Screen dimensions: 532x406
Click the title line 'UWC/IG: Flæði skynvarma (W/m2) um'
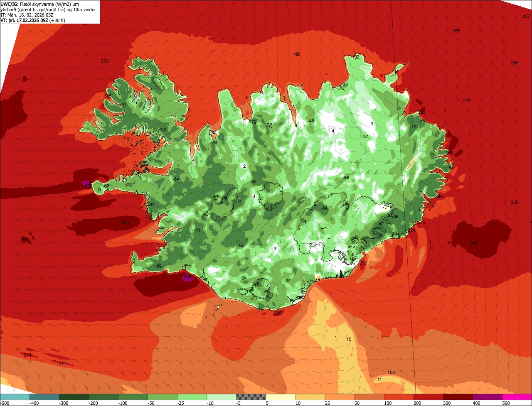(39, 4)
